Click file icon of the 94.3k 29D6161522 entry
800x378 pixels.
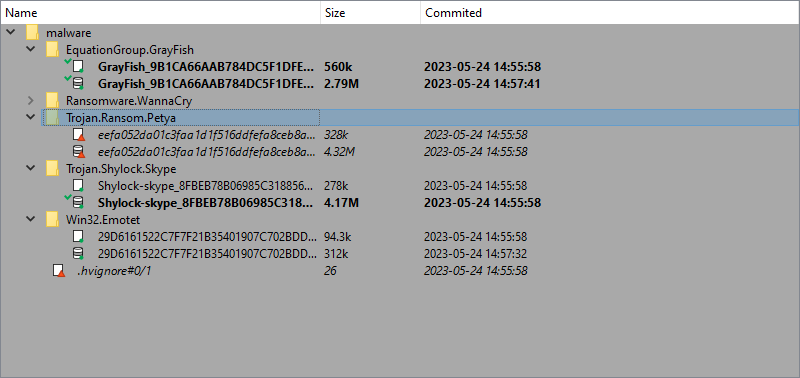click(78, 237)
